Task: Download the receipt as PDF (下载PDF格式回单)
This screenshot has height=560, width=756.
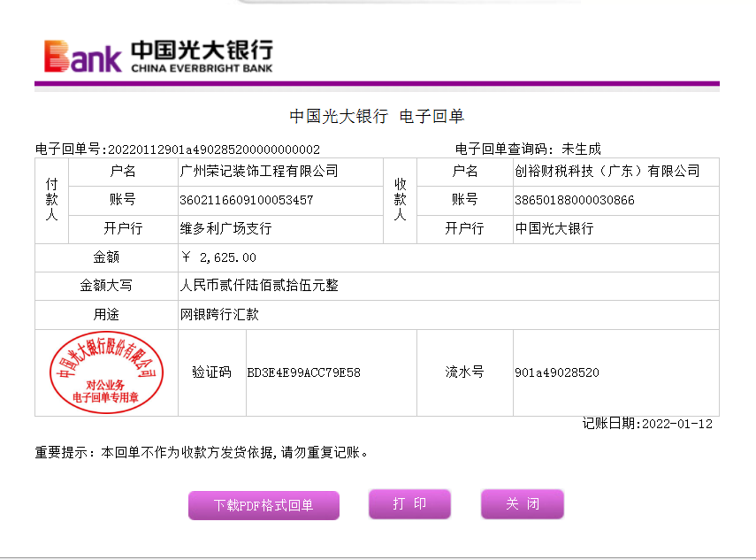Action: [x=263, y=505]
